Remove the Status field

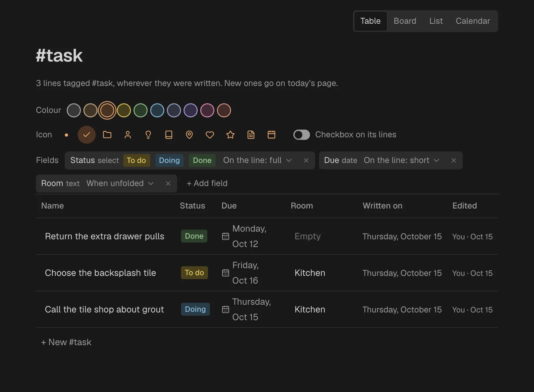(306, 160)
